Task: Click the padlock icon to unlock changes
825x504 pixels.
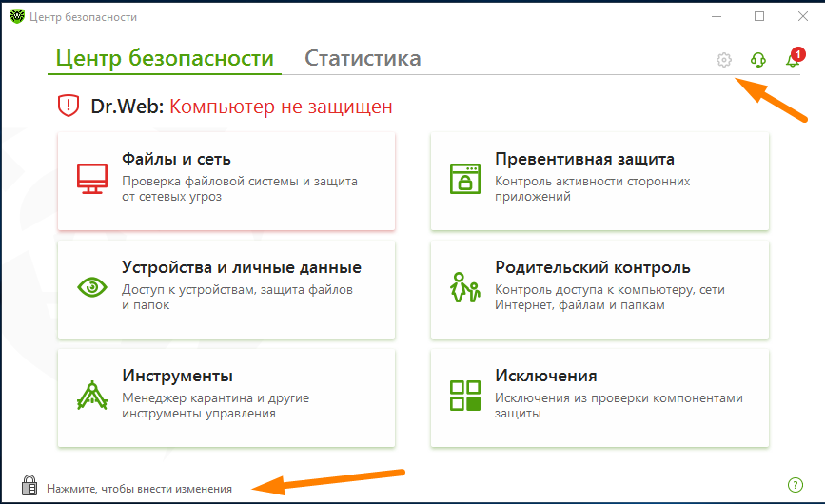Action: [x=29, y=485]
